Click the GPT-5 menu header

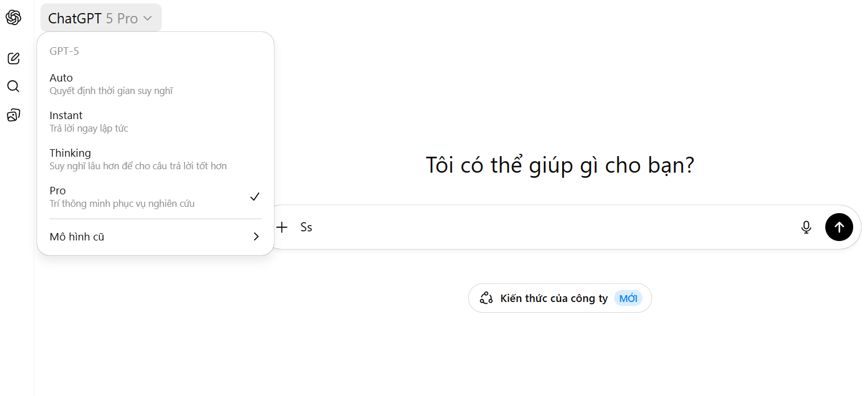pyautogui.click(x=64, y=51)
